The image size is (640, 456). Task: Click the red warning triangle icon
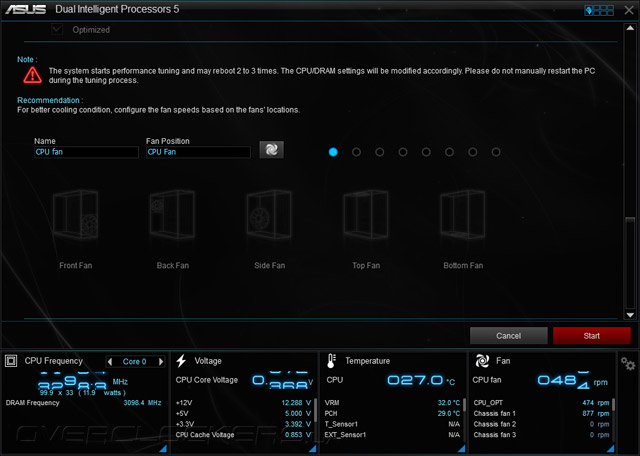[32, 75]
